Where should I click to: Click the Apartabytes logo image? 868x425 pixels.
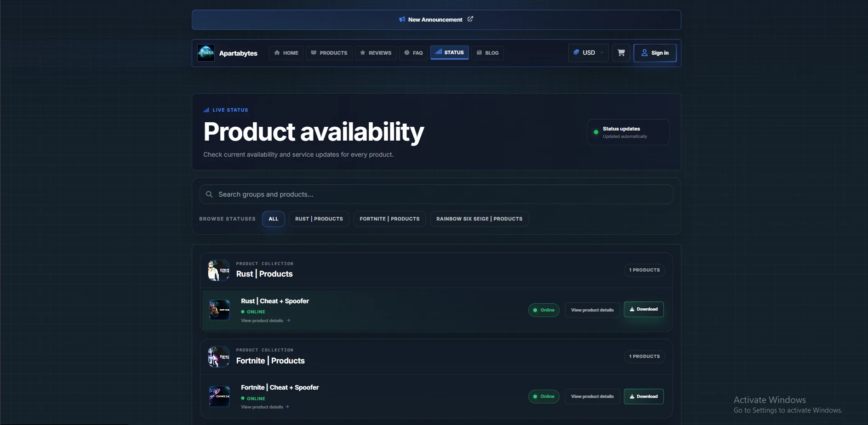pos(206,53)
